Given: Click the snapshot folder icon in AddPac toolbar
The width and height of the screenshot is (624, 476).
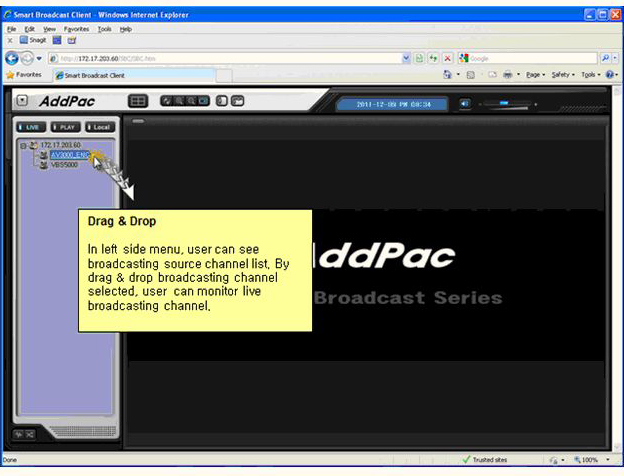Looking at the screenshot, I should [238, 101].
